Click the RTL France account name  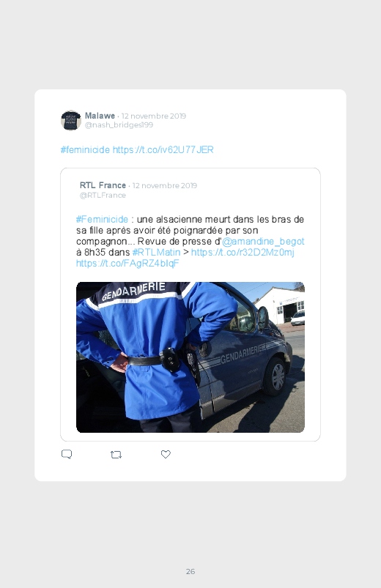coord(103,185)
